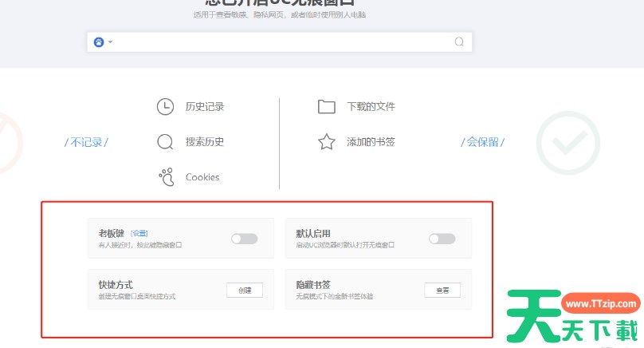Select the 搜索历史 text label
Image resolution: width=644 pixels, height=348 pixels.
205,142
